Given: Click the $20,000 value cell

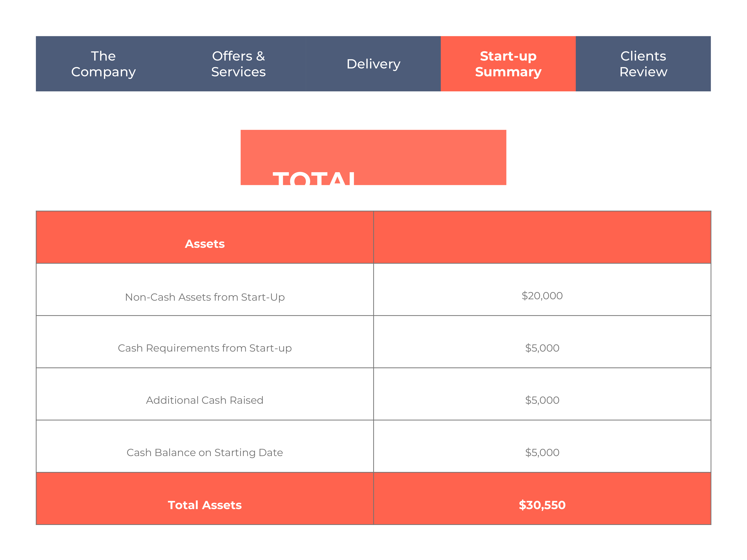Looking at the screenshot, I should tap(542, 290).
